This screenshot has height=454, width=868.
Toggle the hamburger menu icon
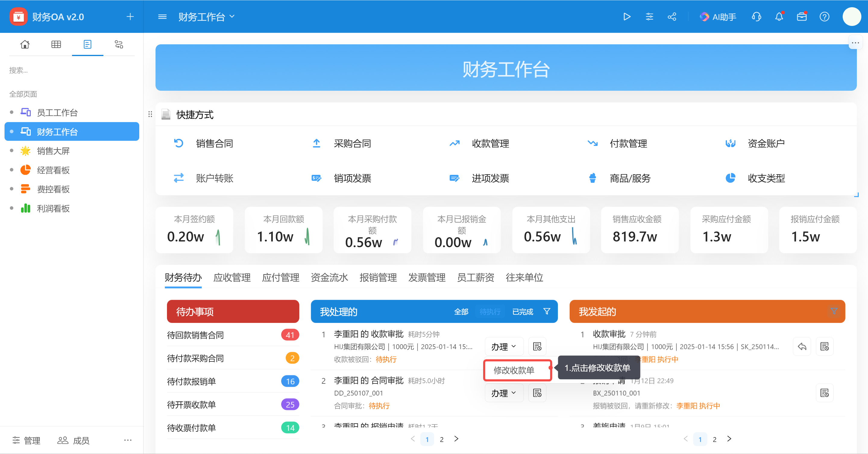click(162, 17)
